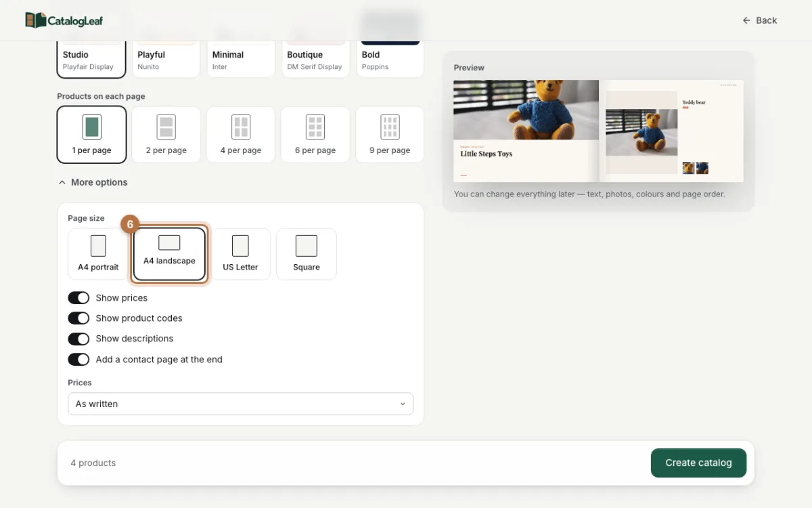Viewport: 812px width, 508px height.
Task: Choose the Bold Poppins style card
Action: pos(390,60)
